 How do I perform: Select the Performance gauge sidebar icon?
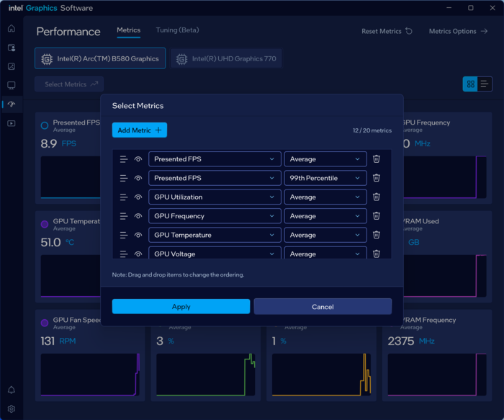point(12,104)
